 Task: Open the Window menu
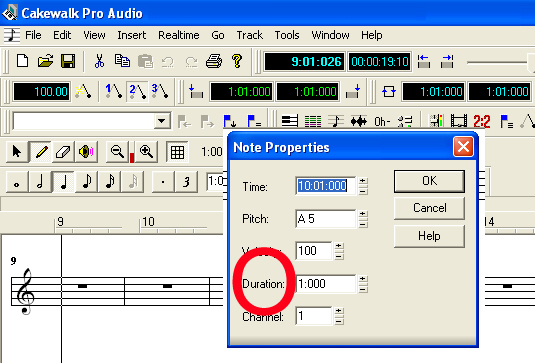(x=330, y=35)
